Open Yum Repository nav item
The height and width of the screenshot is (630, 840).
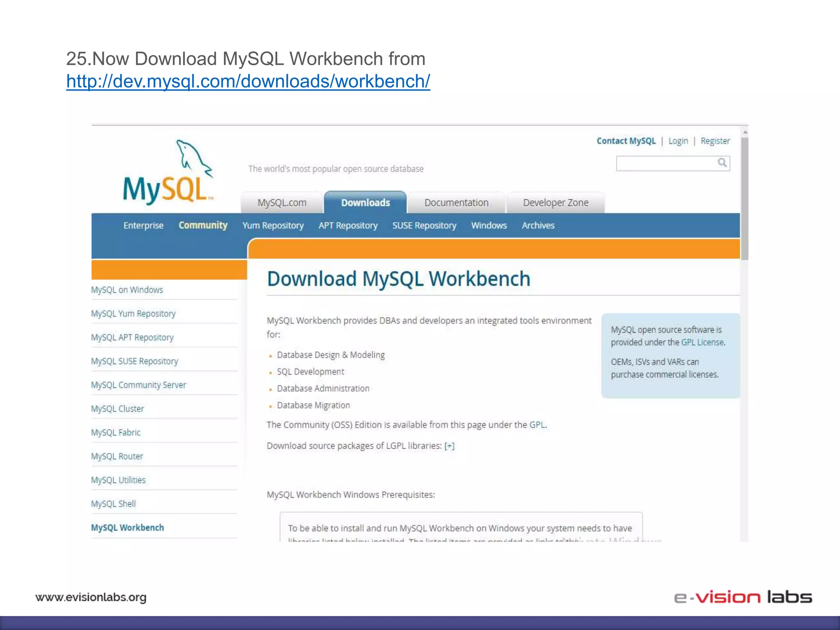(x=273, y=226)
